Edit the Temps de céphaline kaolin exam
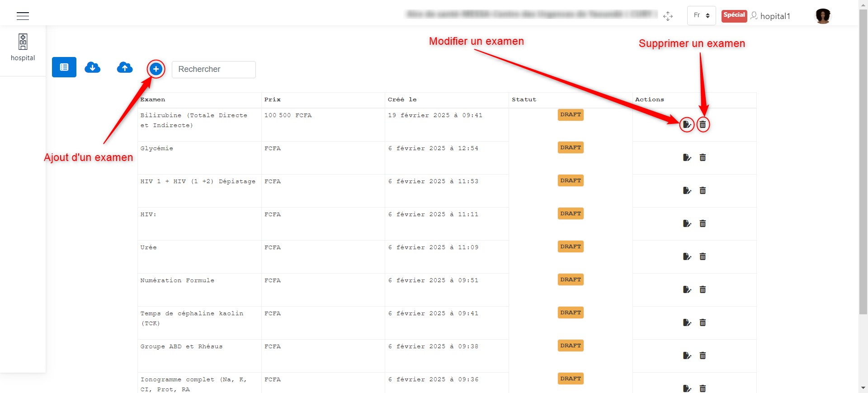The image size is (868, 393). click(687, 322)
